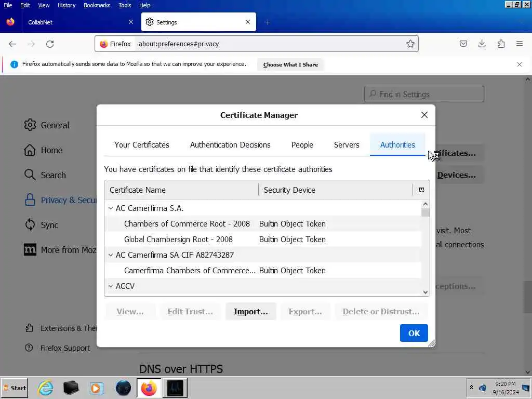Select Chambers of Commerce Root - 2008 row

[262, 224]
